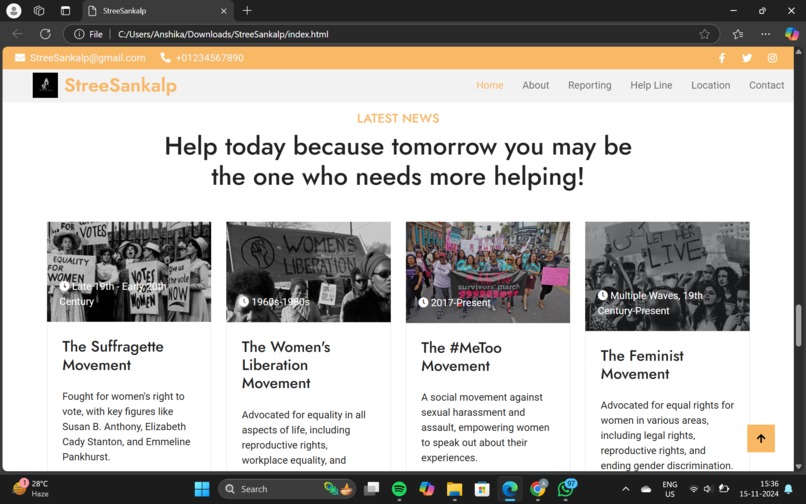This screenshot has height=504, width=806.
Task: Toggle the vertical tabs icon
Action: point(65,10)
